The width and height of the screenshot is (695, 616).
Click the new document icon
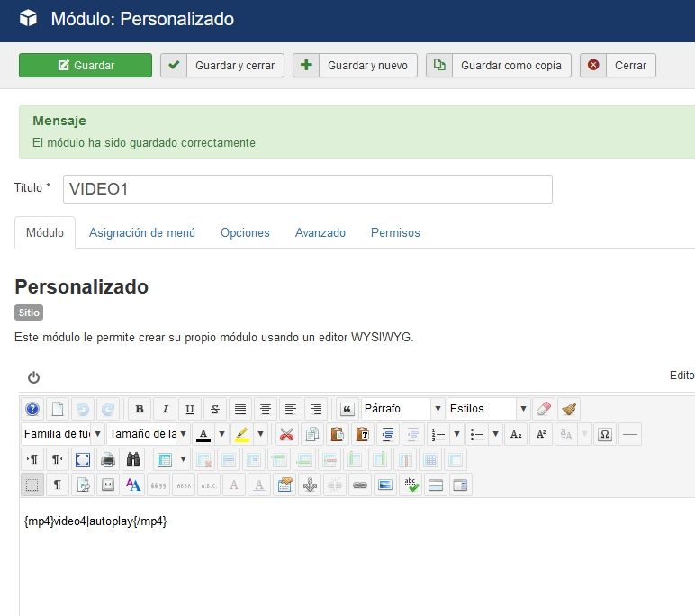coord(58,409)
